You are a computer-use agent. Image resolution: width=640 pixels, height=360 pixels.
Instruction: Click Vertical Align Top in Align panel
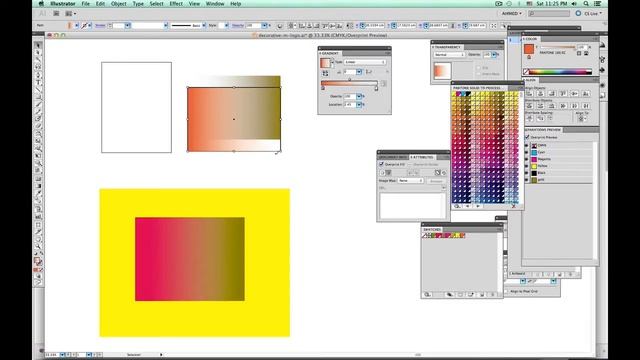coord(563,93)
